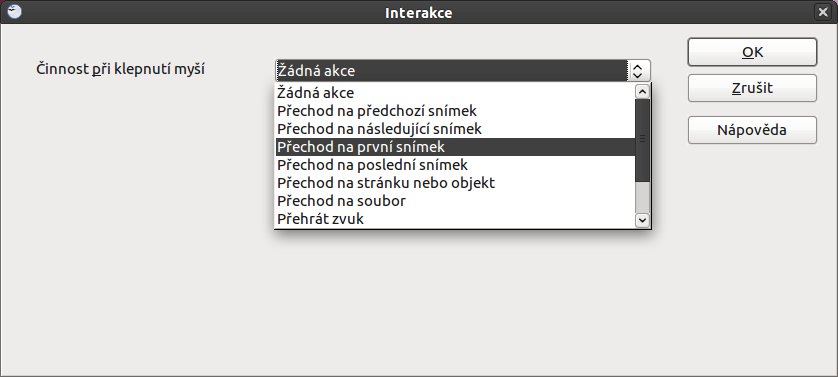Click the Činnost při klepnutí myší label
This screenshot has height=377, width=838.
120,69
